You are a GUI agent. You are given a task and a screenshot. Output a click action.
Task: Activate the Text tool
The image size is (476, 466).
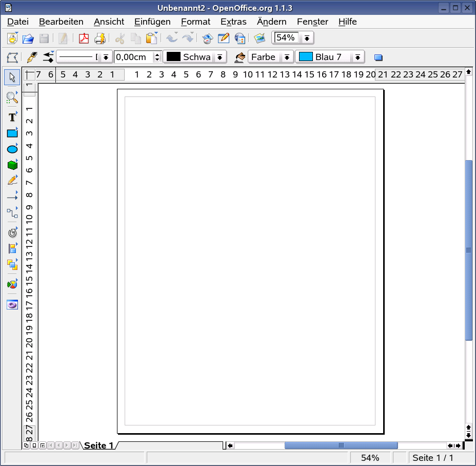click(x=11, y=117)
